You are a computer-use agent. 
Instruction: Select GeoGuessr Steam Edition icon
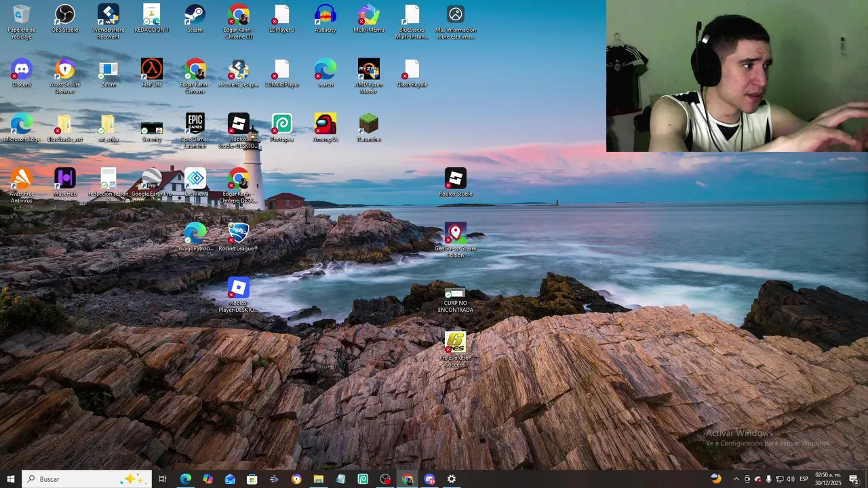[456, 241]
